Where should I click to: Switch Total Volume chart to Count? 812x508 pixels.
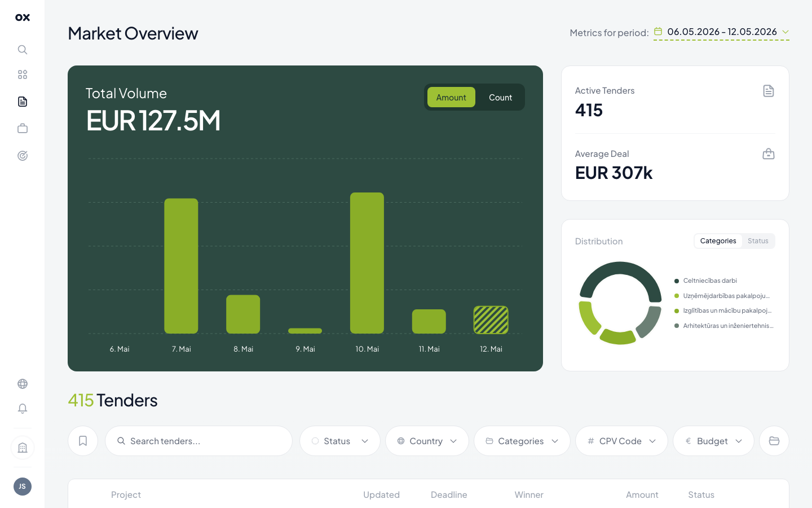[x=500, y=97]
